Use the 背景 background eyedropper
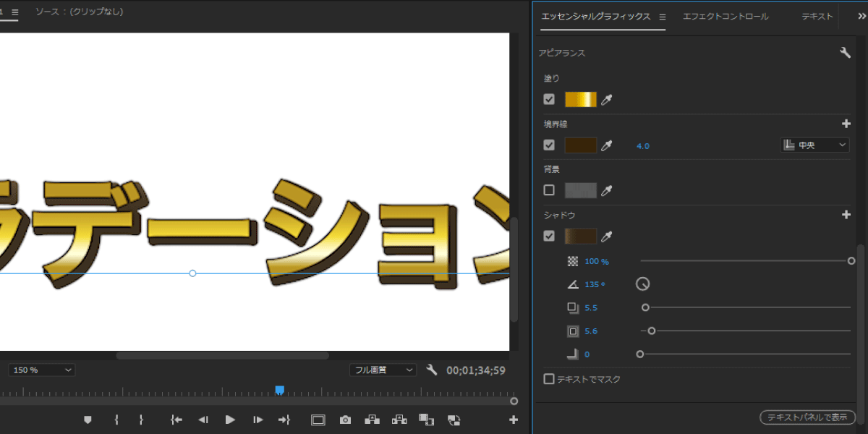This screenshot has height=434, width=868. click(607, 190)
